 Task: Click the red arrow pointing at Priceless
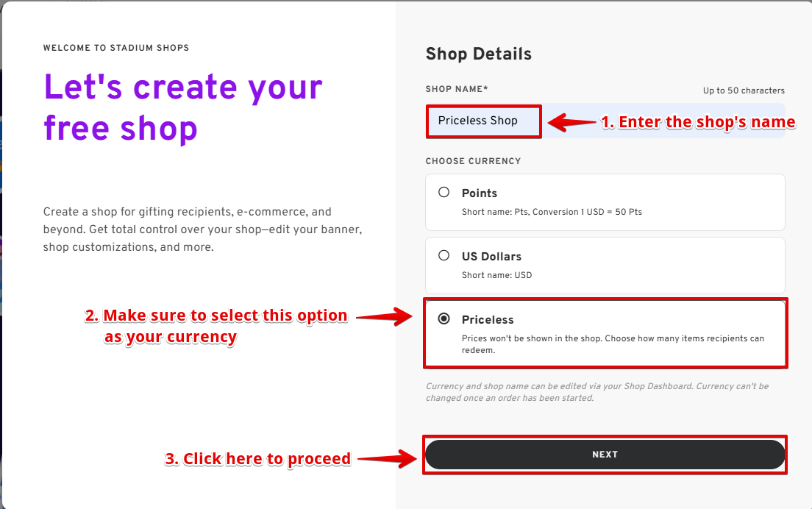pyautogui.click(x=386, y=318)
